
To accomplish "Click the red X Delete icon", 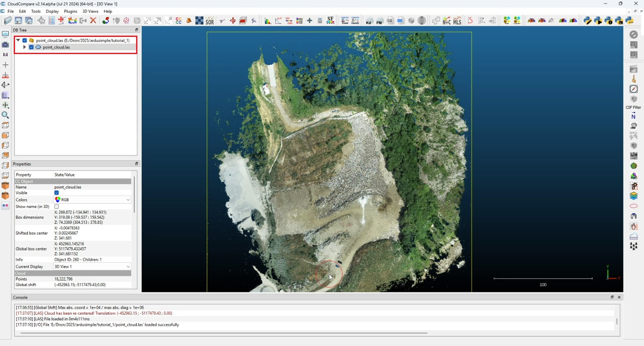I will tap(93, 20).
